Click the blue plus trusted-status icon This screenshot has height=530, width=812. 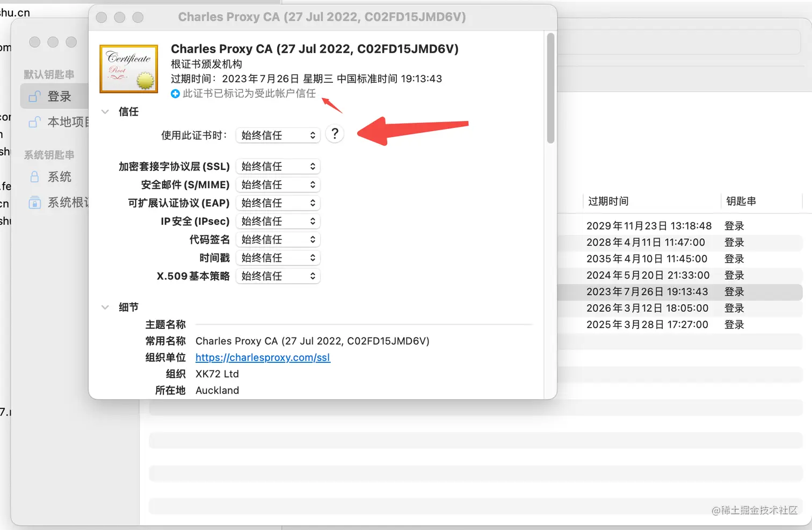click(175, 94)
